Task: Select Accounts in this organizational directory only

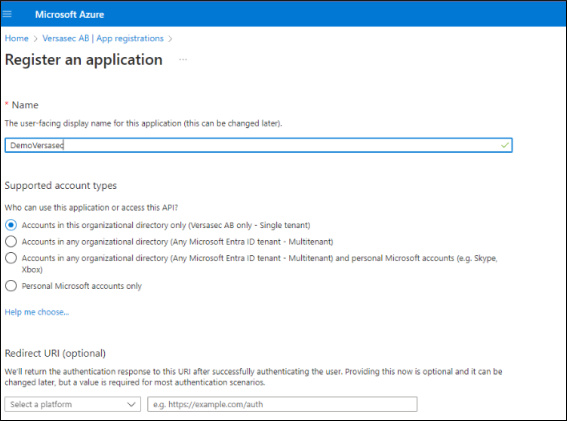Action: (x=11, y=225)
